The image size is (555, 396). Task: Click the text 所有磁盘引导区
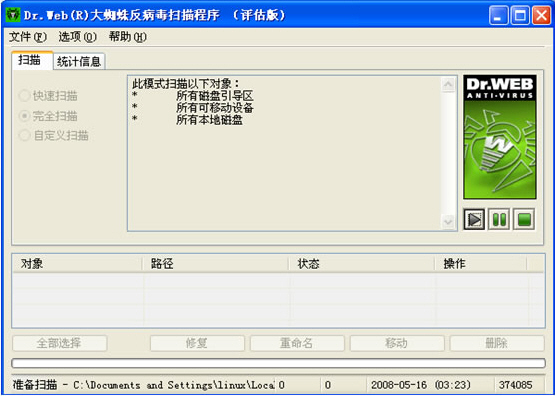click(214, 96)
